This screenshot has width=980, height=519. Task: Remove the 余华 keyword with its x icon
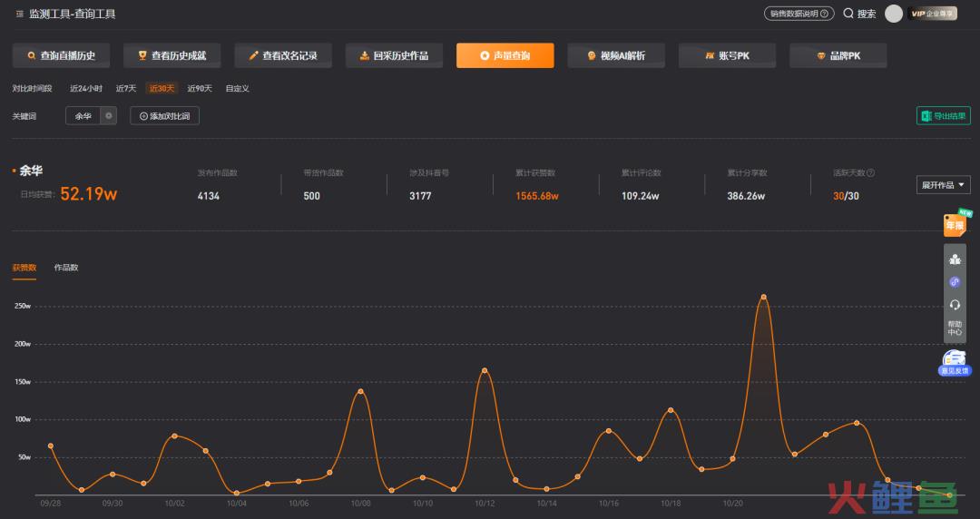109,115
